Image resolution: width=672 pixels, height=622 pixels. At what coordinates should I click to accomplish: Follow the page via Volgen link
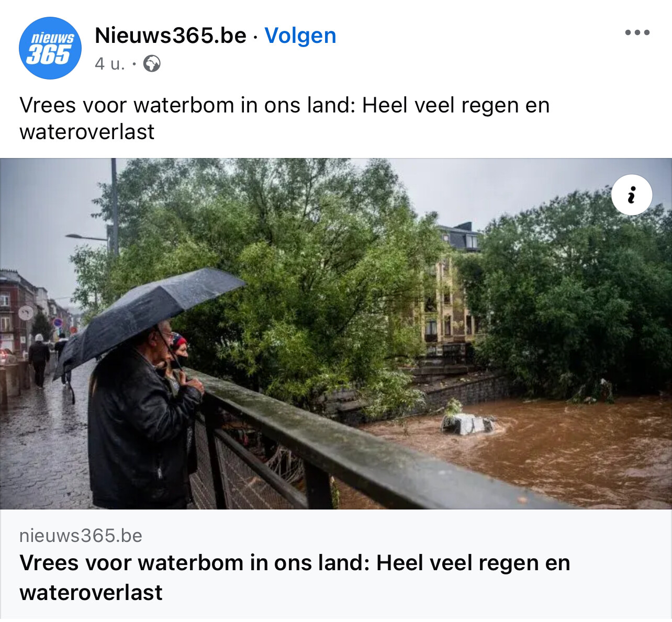pos(300,36)
